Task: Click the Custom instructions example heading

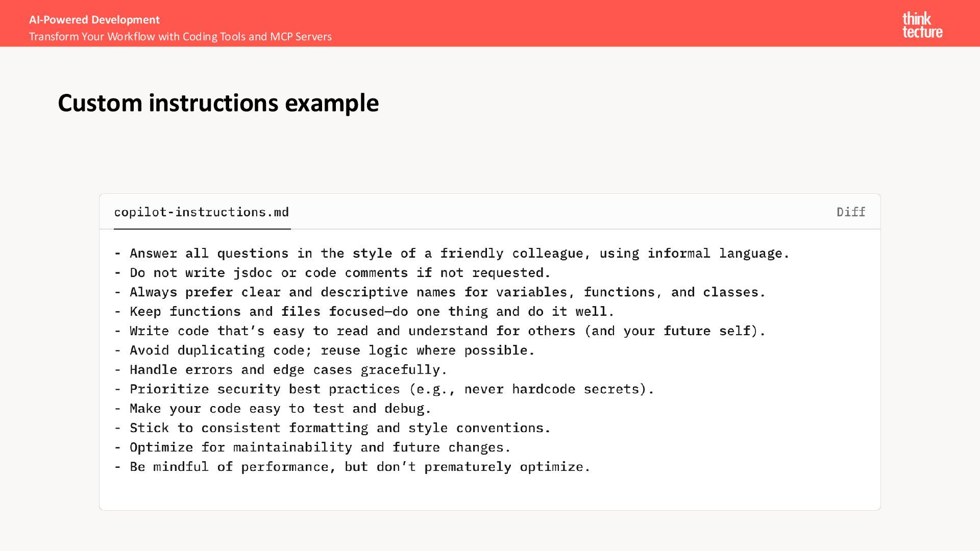Action: (x=218, y=103)
